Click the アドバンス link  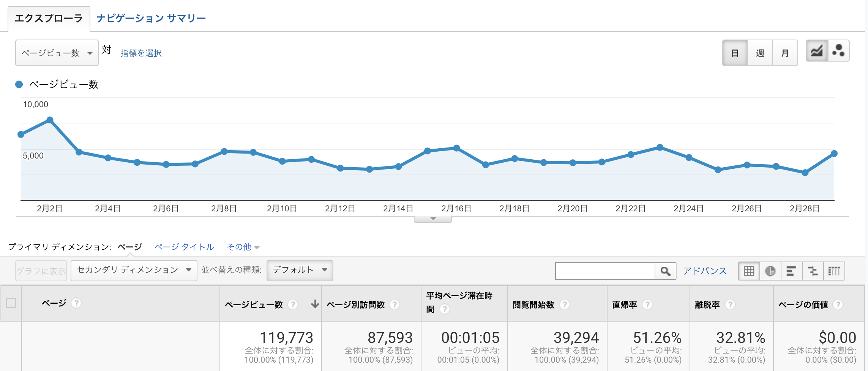tap(704, 271)
